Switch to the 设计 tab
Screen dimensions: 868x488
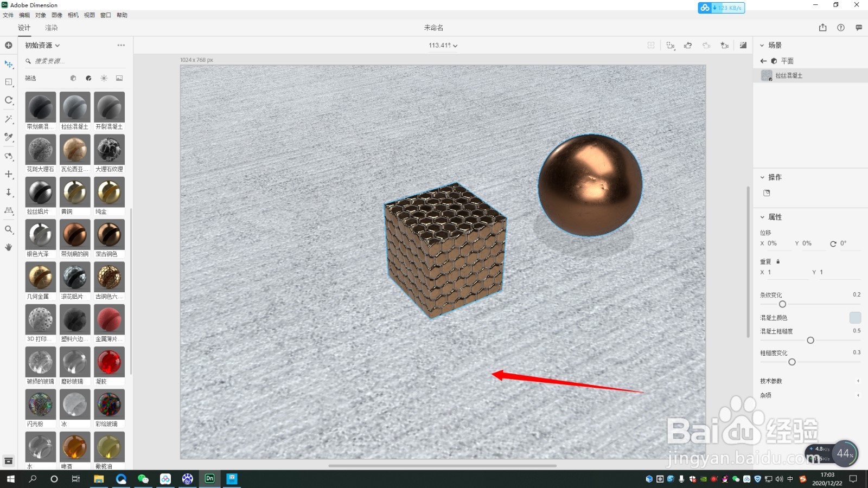coord(24,28)
